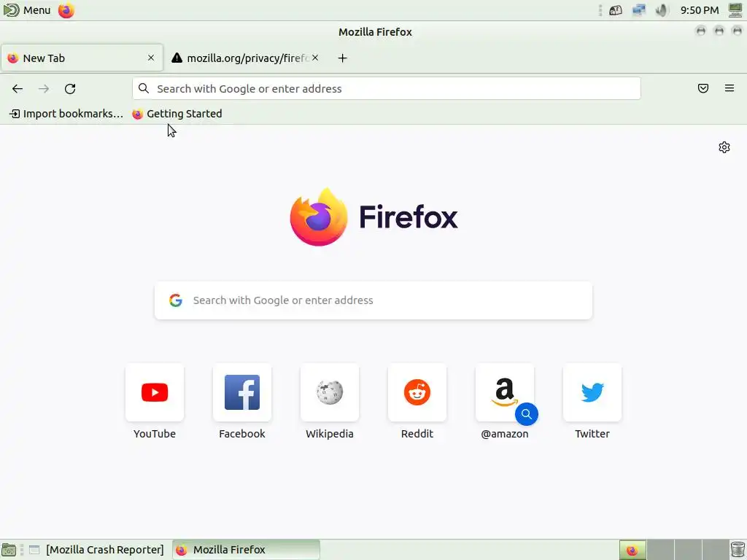The width and height of the screenshot is (747, 560).
Task: Open Import bookmarks from the toolbar
Action: click(66, 114)
